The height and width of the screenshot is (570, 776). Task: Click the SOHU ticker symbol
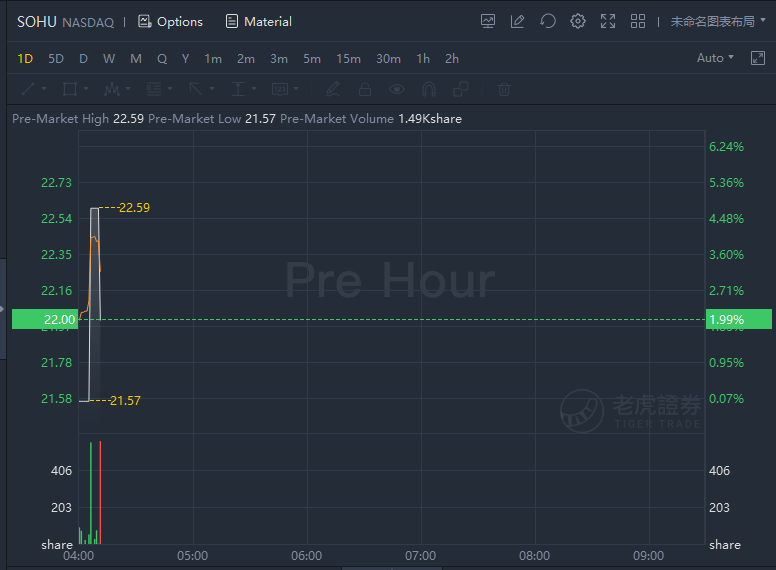tap(37, 22)
